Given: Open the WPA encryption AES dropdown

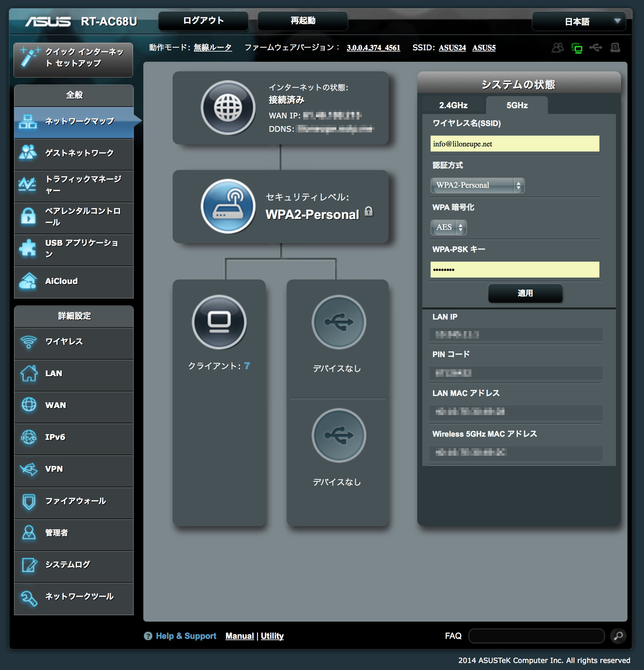Looking at the screenshot, I should (x=448, y=227).
